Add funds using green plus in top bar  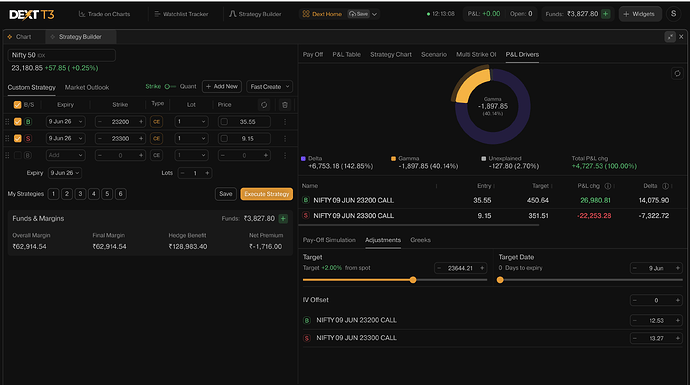click(606, 14)
